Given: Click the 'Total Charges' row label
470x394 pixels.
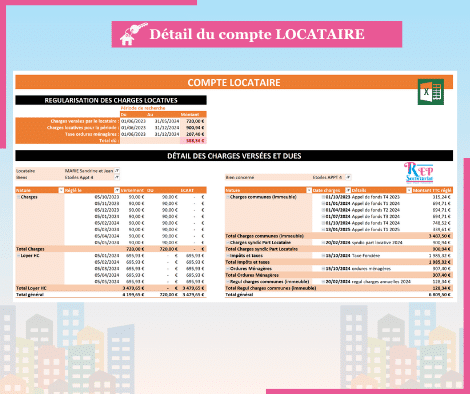Looking at the screenshot, I should [x=30, y=249].
